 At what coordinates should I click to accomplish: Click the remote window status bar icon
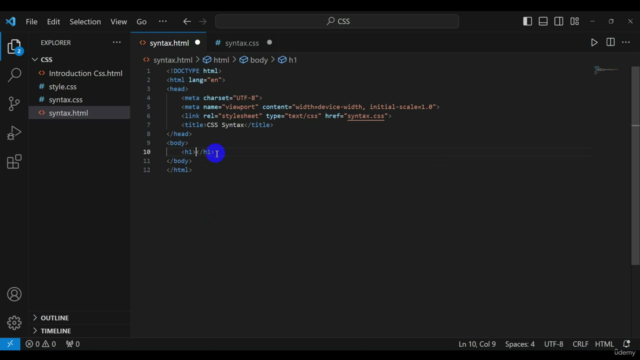pos(10,344)
